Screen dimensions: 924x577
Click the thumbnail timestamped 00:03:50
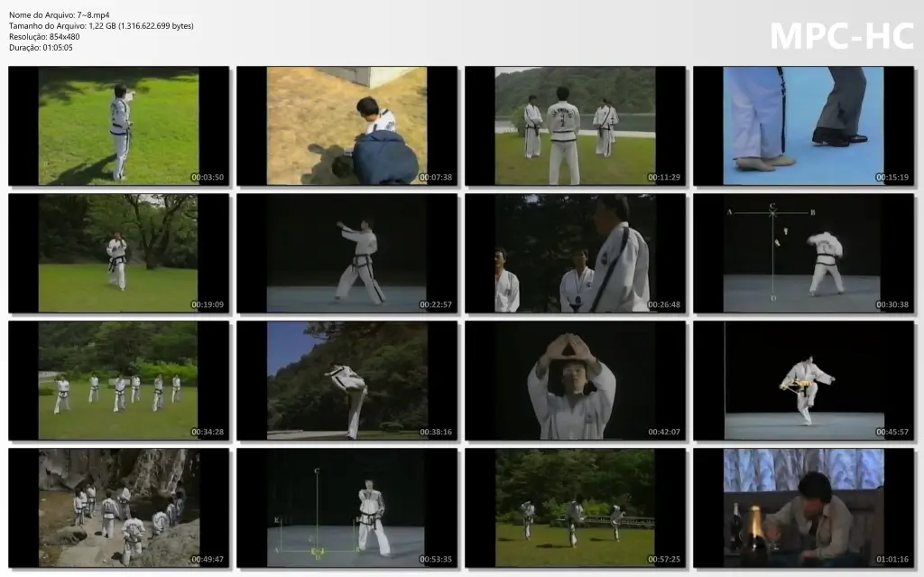click(118, 126)
